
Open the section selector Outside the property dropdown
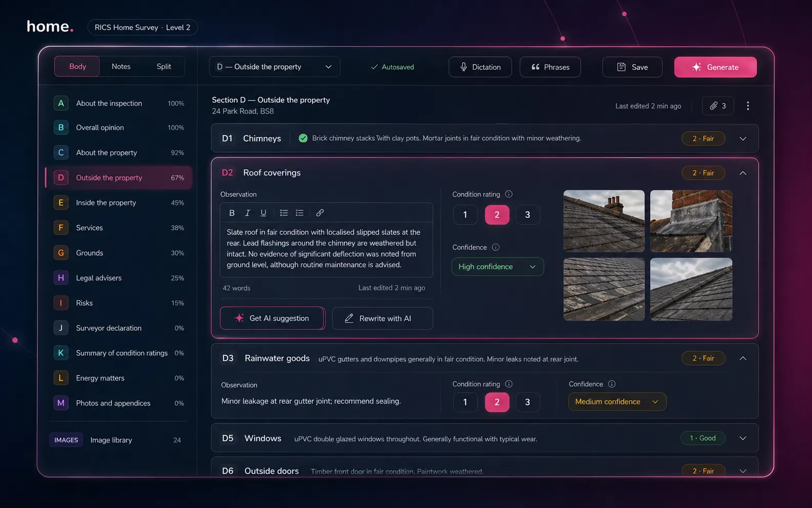click(x=274, y=67)
